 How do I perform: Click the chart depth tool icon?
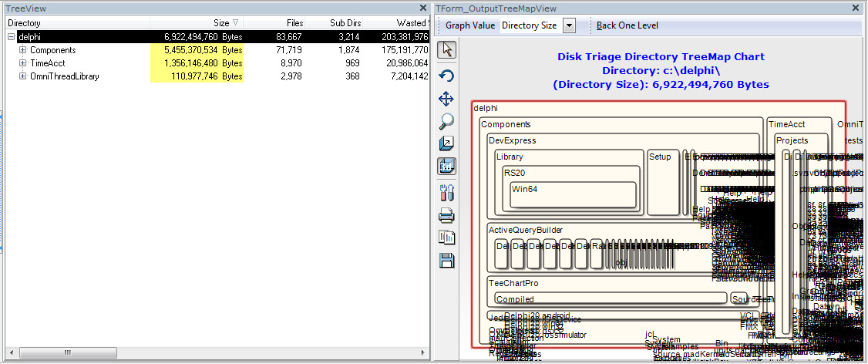point(447,143)
